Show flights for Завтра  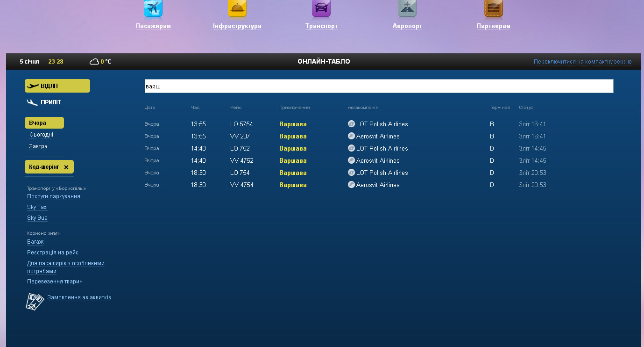pos(38,146)
